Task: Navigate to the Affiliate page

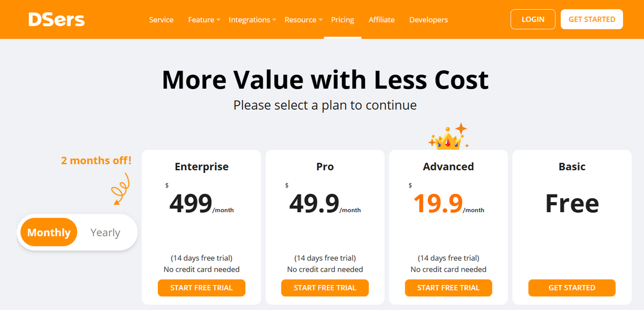Action: tap(382, 19)
